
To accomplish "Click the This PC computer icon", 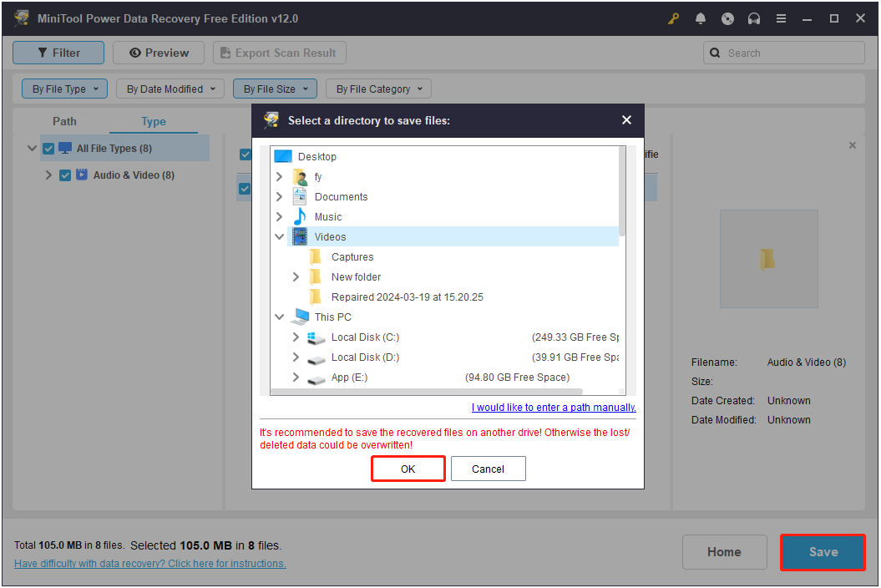I will [300, 317].
